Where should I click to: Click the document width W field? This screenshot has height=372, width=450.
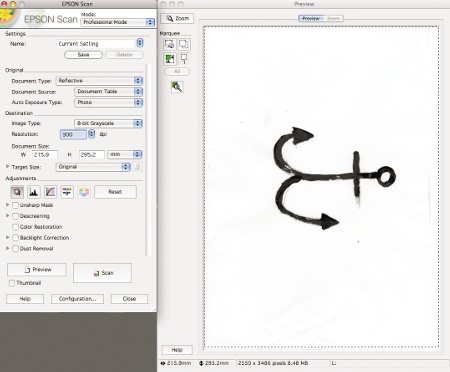45,154
